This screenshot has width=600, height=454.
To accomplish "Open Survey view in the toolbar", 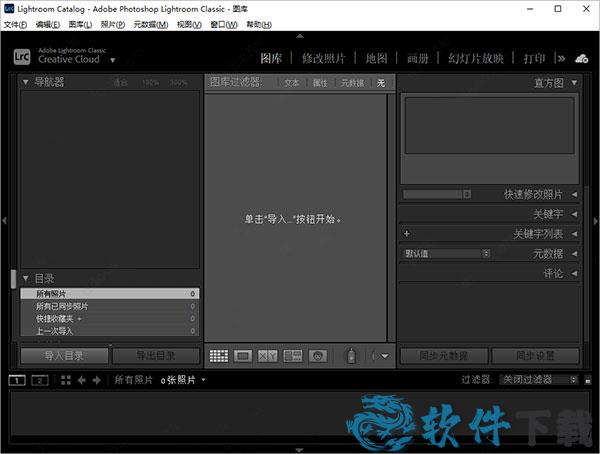I will [293, 355].
